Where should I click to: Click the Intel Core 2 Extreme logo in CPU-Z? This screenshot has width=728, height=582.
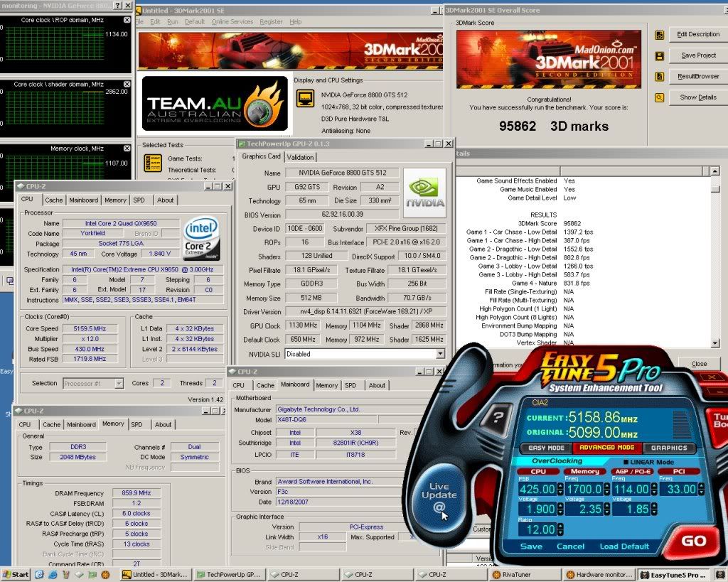click(x=201, y=239)
